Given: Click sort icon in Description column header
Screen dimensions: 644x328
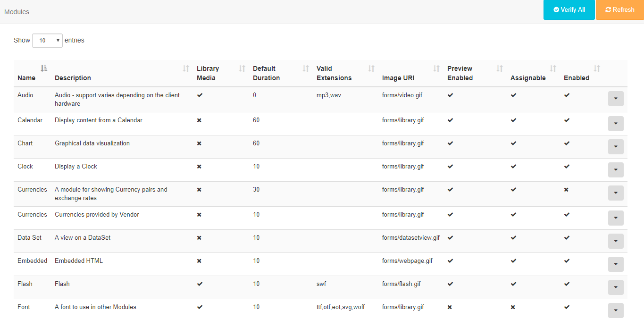Looking at the screenshot, I should pyautogui.click(x=186, y=68).
